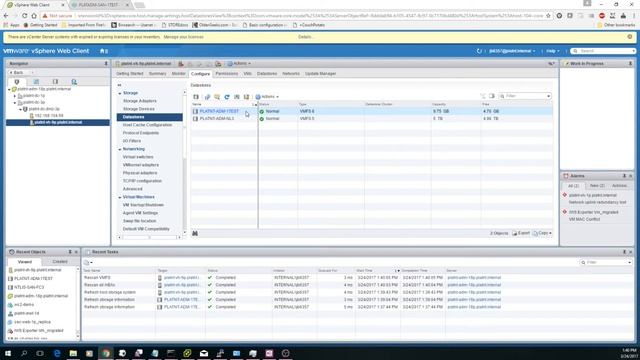Select Hosts and Clusters navigator tab icon
The width and height of the screenshot is (640, 360).
(x=17, y=82)
